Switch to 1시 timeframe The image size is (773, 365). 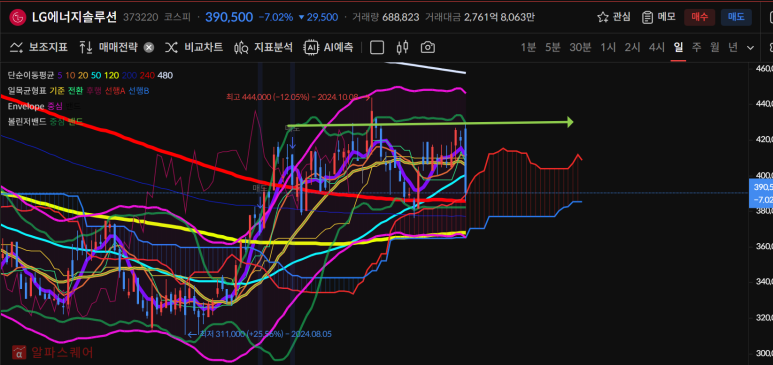(608, 47)
